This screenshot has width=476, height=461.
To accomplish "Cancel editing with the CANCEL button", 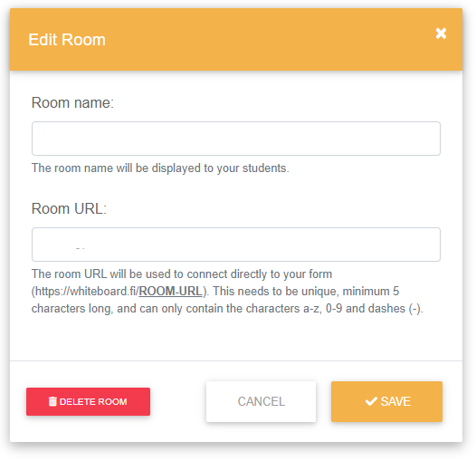I will point(261,401).
